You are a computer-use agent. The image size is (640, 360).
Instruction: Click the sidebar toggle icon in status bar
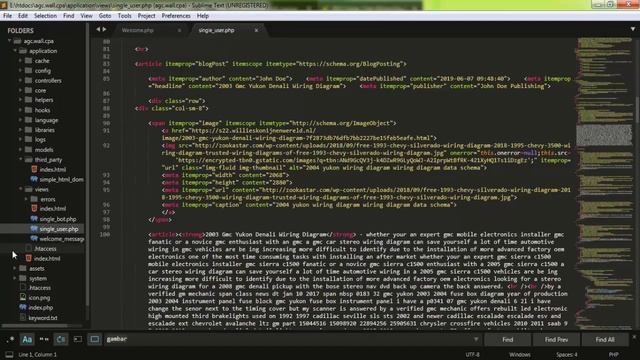tap(9, 354)
